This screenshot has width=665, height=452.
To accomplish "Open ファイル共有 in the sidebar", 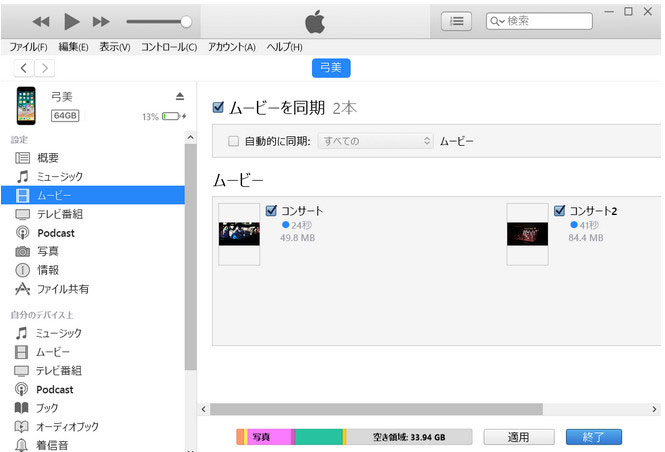I will (x=62, y=289).
